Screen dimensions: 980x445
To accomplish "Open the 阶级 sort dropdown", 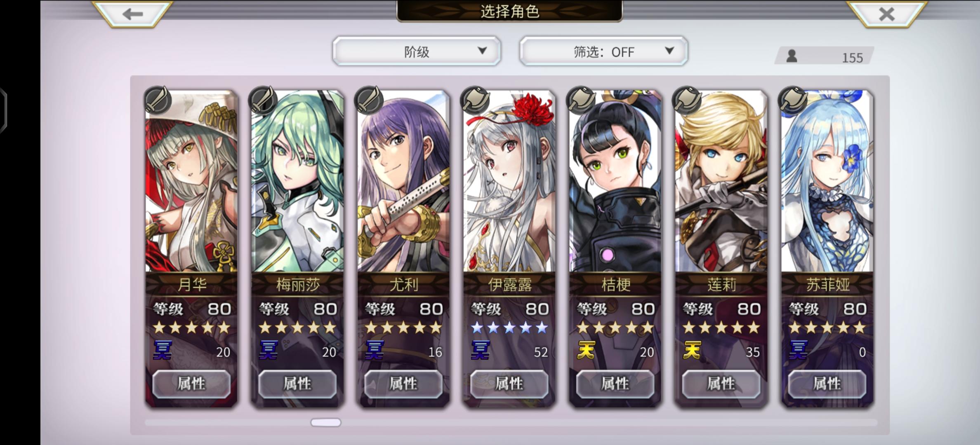I will click(417, 52).
